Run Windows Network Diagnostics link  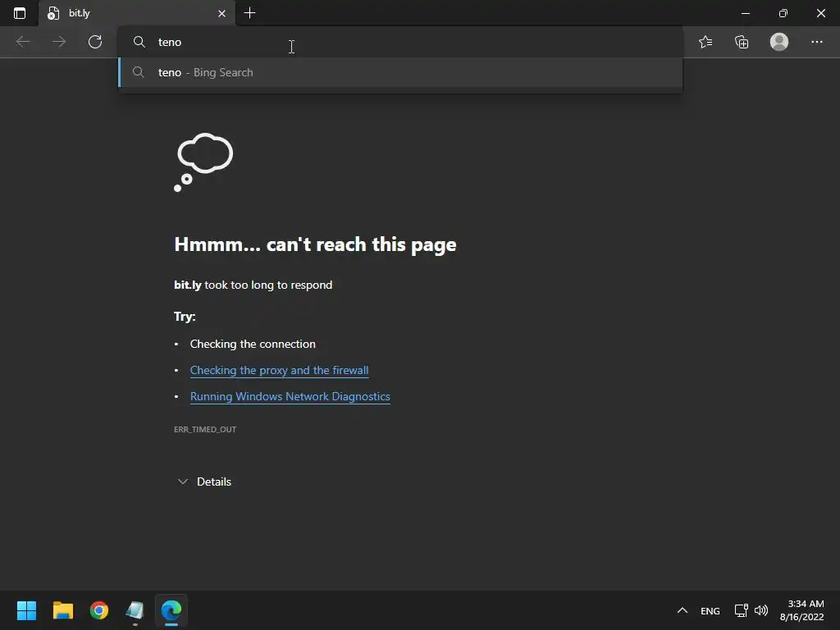point(290,396)
